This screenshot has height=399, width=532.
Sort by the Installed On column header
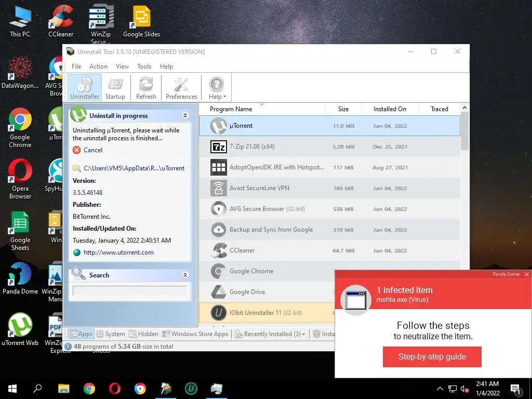pos(390,109)
